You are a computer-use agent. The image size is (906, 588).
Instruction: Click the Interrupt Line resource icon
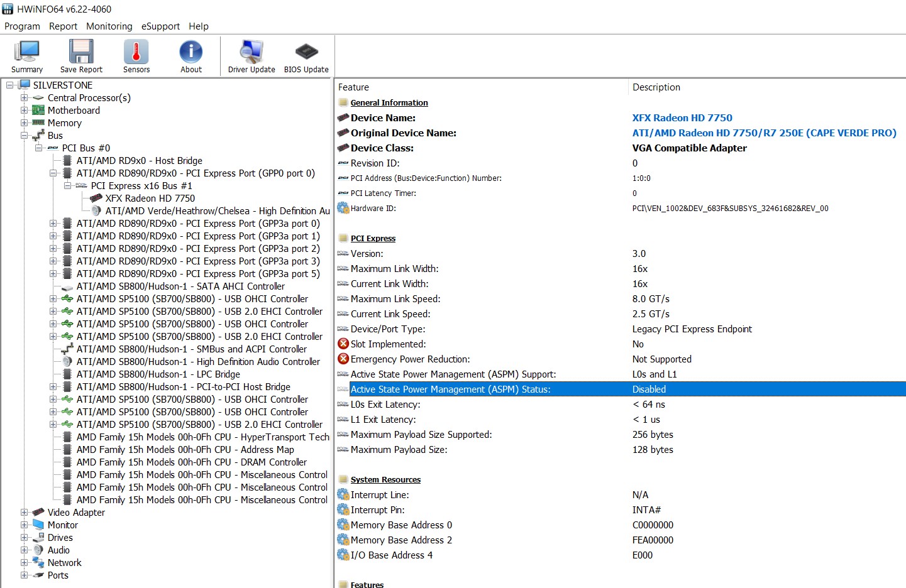(343, 494)
